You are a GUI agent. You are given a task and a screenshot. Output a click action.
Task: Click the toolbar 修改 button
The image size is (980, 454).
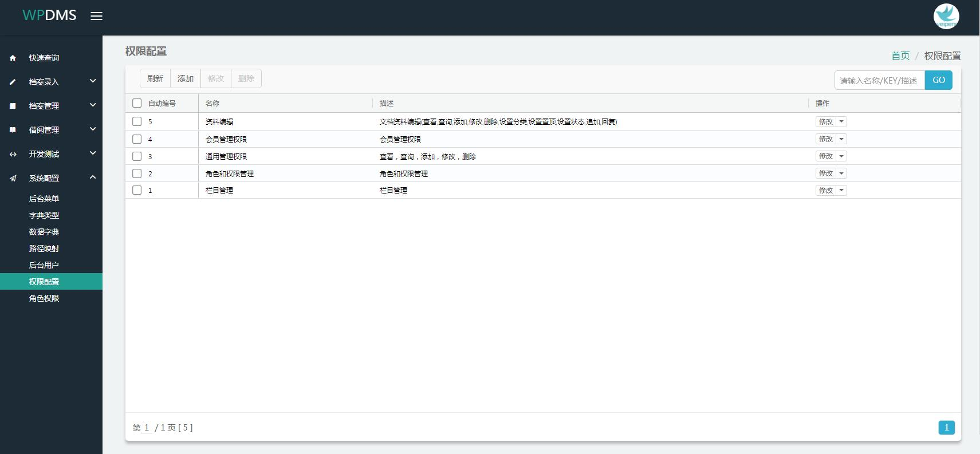coord(216,78)
